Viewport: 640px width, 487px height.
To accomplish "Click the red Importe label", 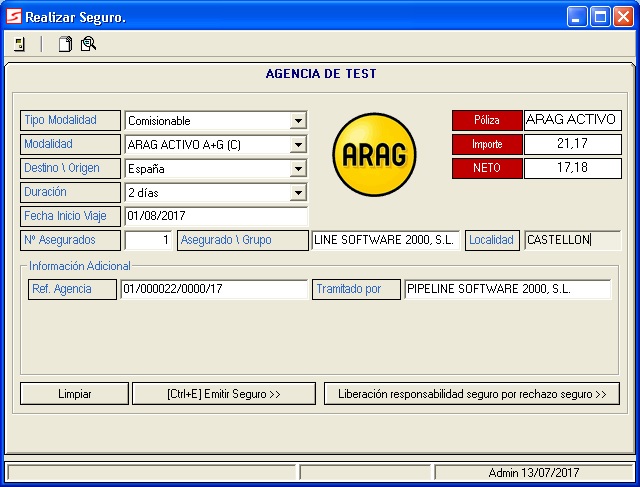I will point(487,144).
